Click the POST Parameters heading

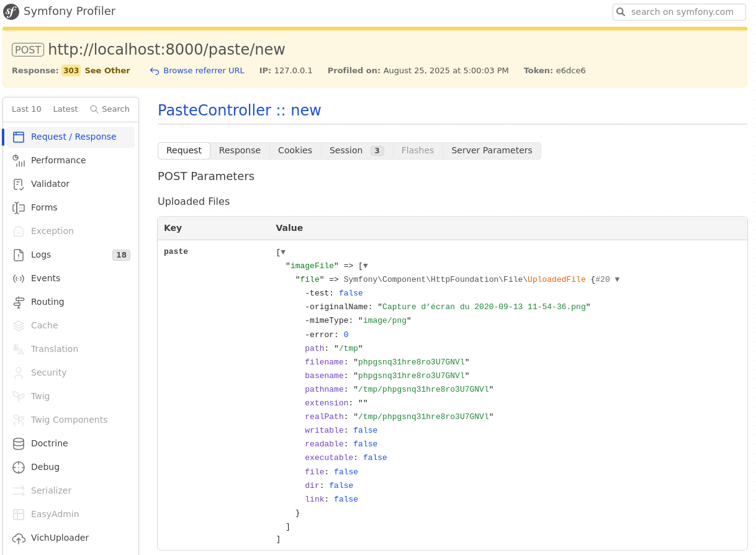206,176
